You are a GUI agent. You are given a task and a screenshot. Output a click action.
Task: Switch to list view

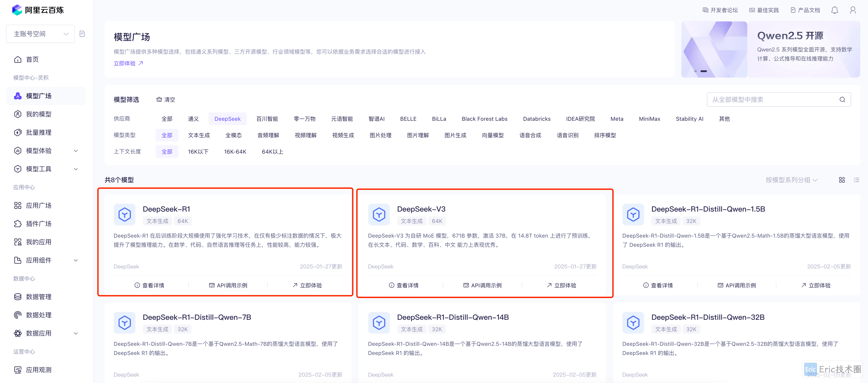856,180
